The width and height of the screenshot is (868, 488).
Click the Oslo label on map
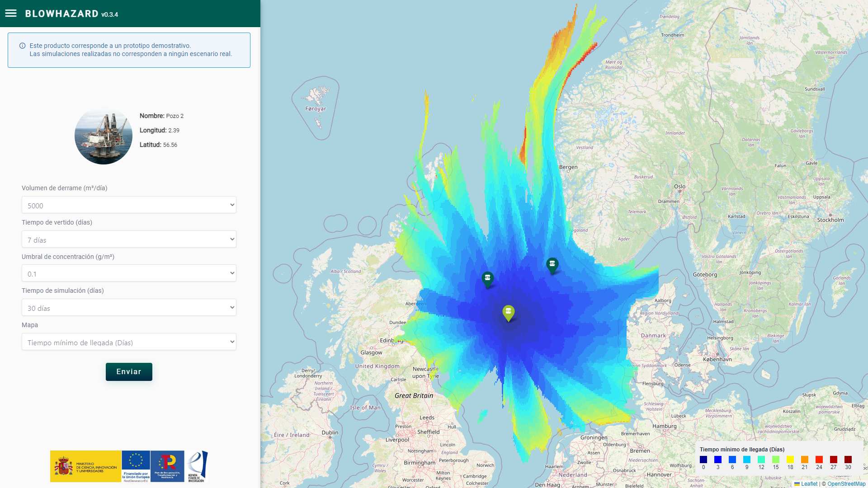point(679,186)
